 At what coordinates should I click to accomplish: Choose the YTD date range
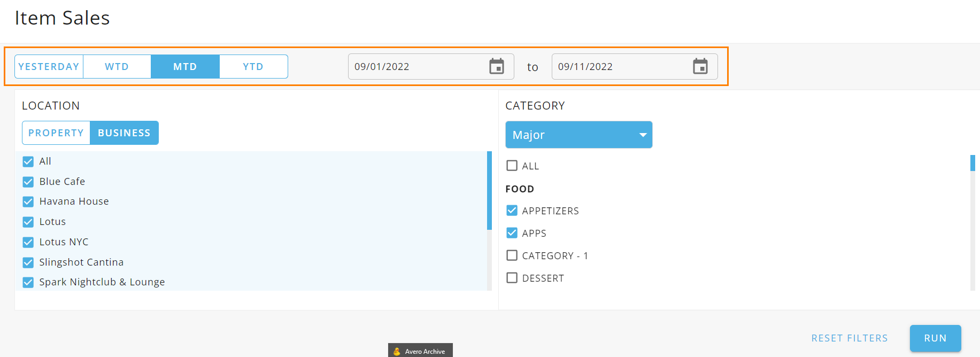(253, 67)
